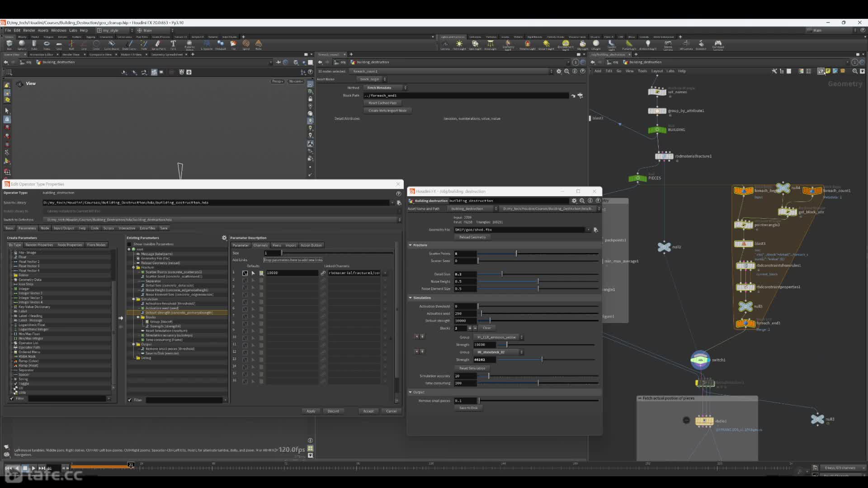Collapse the Output section in parameter window
Screen dimensions: 868x488
[x=410, y=392]
